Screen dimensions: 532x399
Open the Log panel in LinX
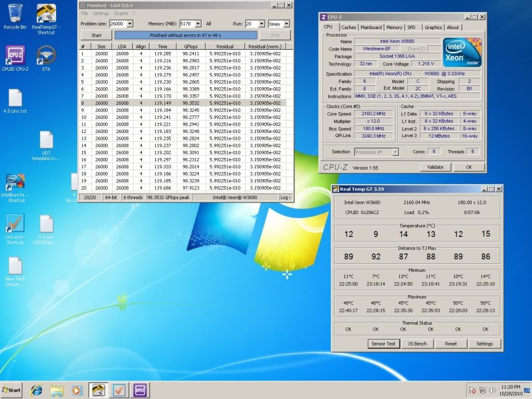pyautogui.click(x=285, y=197)
